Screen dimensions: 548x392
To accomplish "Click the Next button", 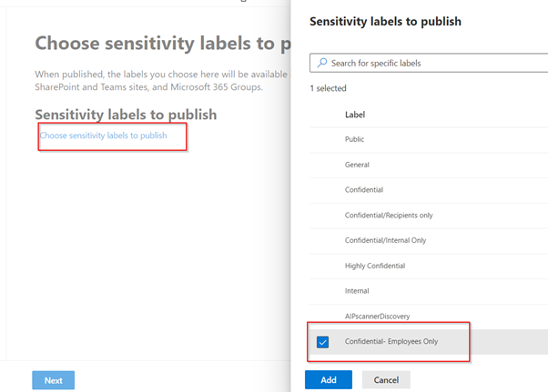I will tap(53, 380).
